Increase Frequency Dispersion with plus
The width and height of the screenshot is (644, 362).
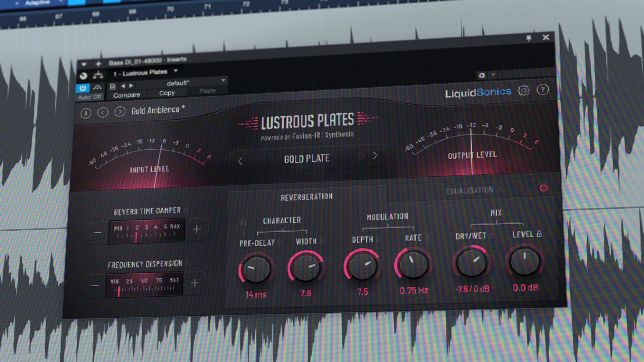tap(195, 283)
